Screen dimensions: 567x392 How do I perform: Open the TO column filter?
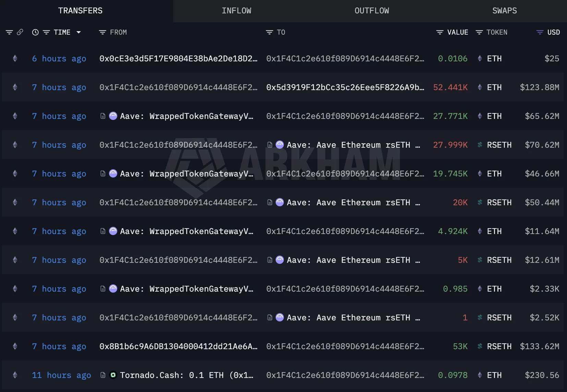[x=269, y=32]
